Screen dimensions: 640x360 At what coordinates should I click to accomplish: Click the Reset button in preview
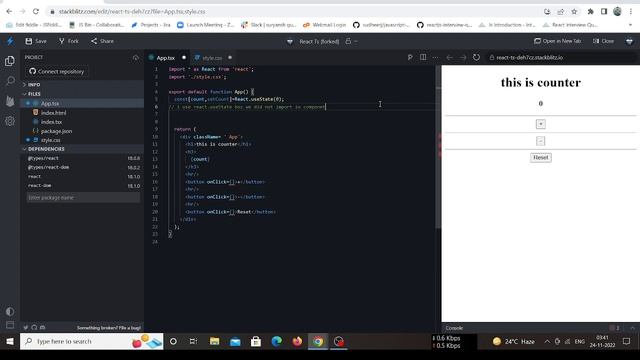coord(541,158)
